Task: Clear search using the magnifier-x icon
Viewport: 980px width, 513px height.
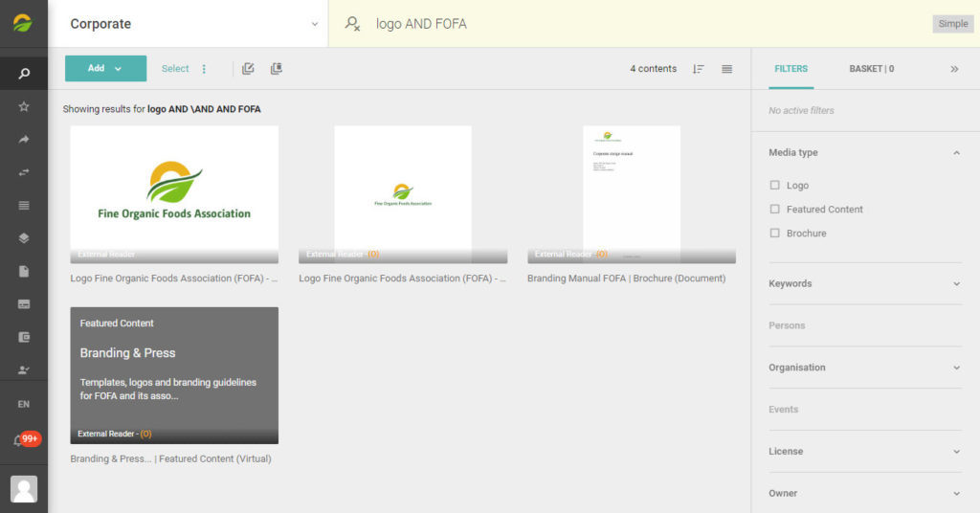Action: pos(352,24)
